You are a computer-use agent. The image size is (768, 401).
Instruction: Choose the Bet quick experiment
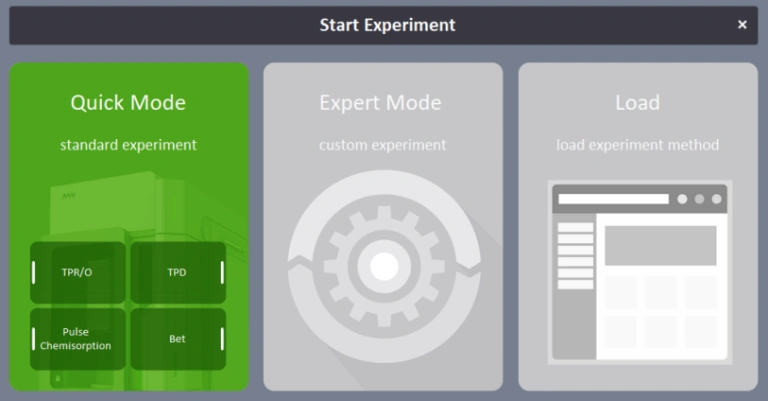click(177, 339)
